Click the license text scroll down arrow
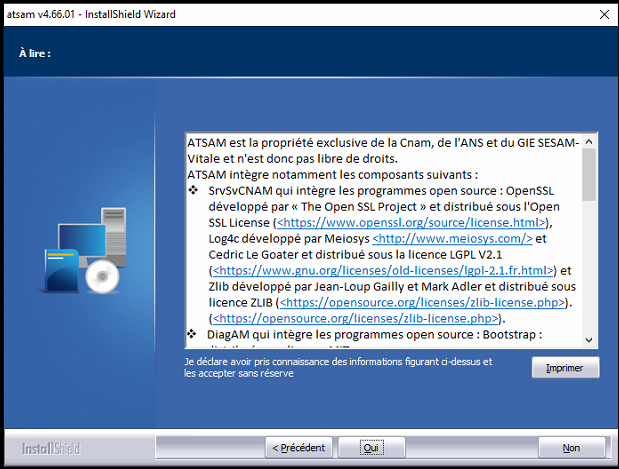The height and width of the screenshot is (469, 619). point(589,340)
